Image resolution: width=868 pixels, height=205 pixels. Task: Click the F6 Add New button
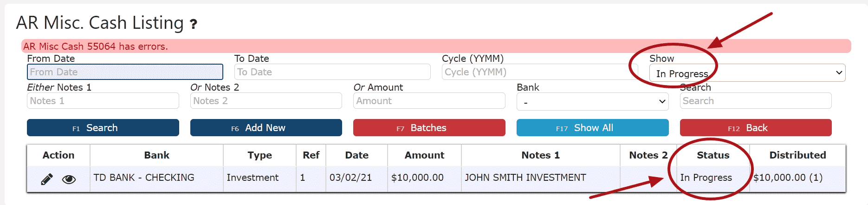pos(266,128)
